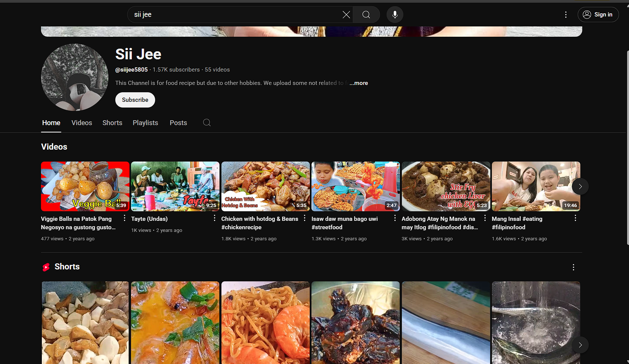Image resolution: width=629 pixels, height=364 pixels.
Task: Click the magnifier search button
Action: [366, 15]
